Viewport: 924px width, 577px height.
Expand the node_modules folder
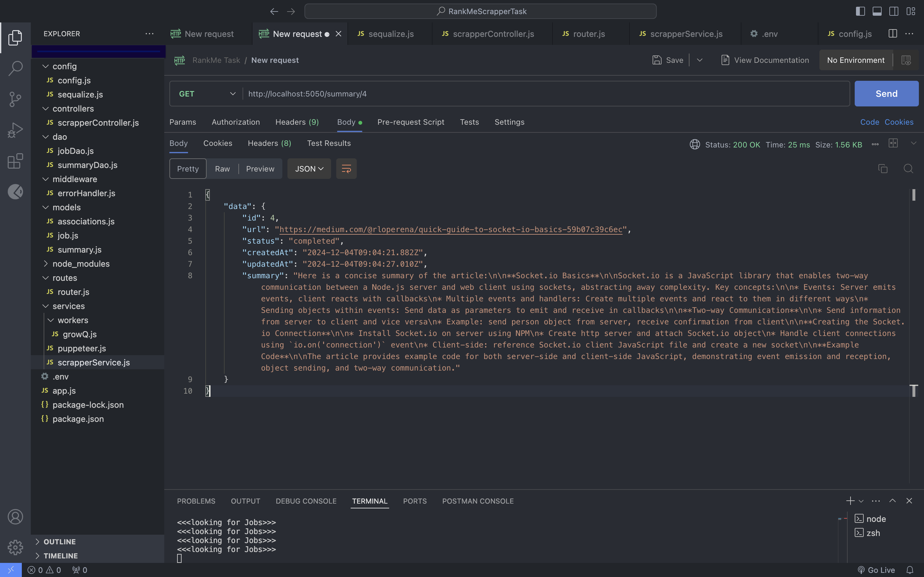pyautogui.click(x=81, y=264)
